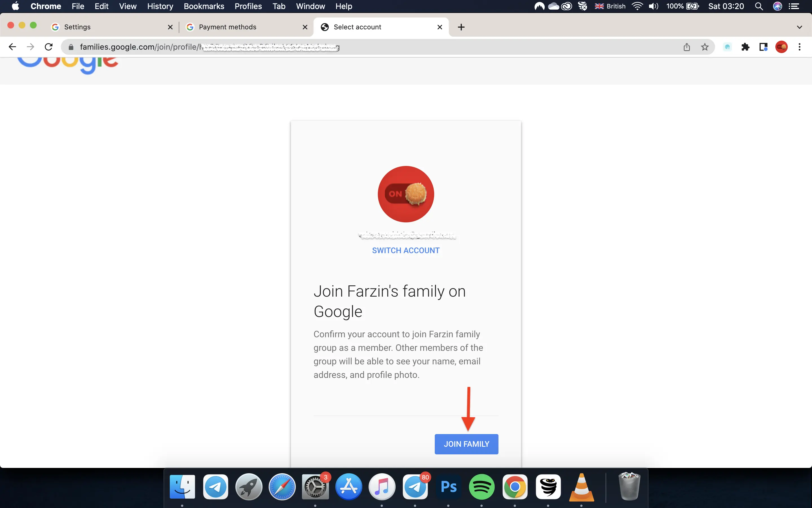The height and width of the screenshot is (508, 812).
Task: Close the Select account tab
Action: [440, 27]
